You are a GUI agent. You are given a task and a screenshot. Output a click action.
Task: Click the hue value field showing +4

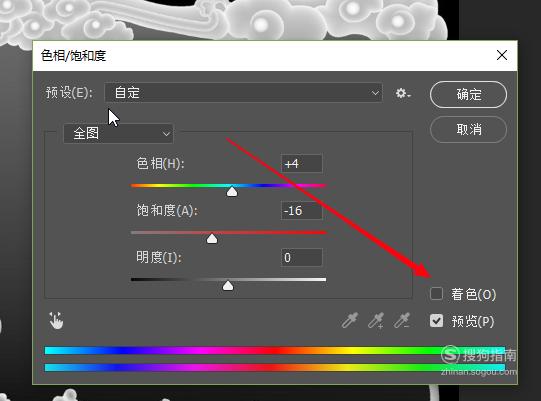[302, 163]
